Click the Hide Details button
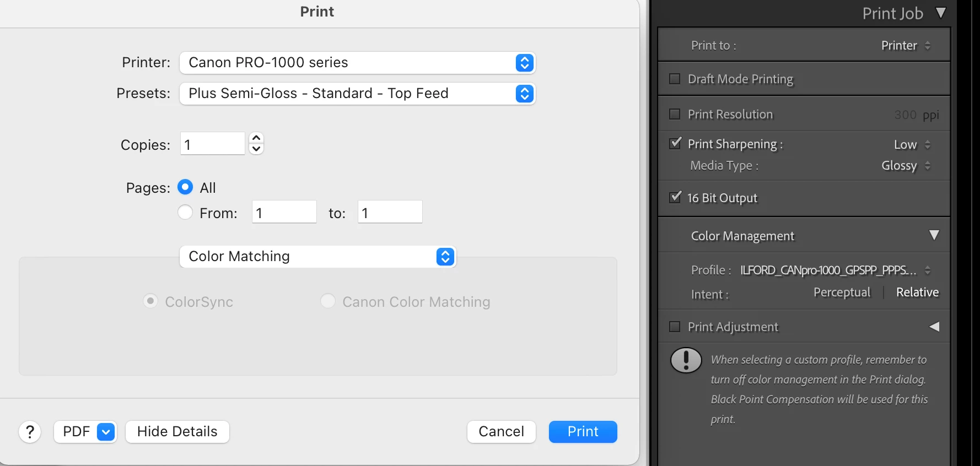The height and width of the screenshot is (466, 980). click(x=177, y=432)
